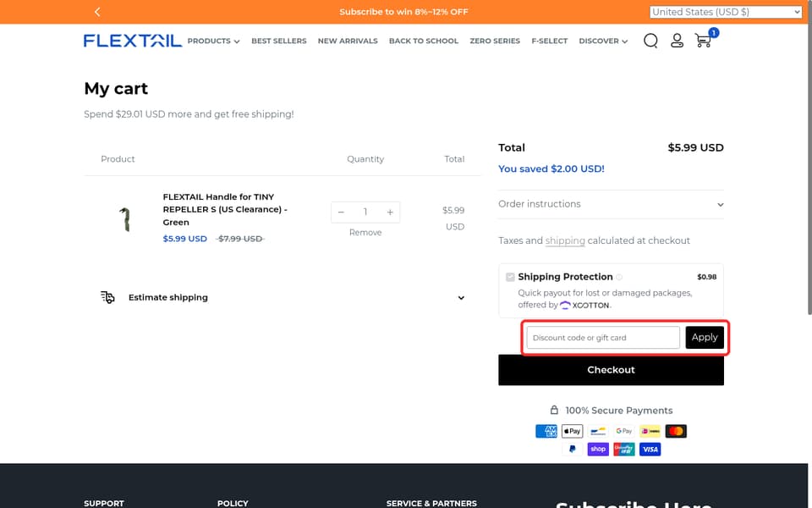The height and width of the screenshot is (508, 812).
Task: Remove the item from cart
Action: (x=365, y=233)
